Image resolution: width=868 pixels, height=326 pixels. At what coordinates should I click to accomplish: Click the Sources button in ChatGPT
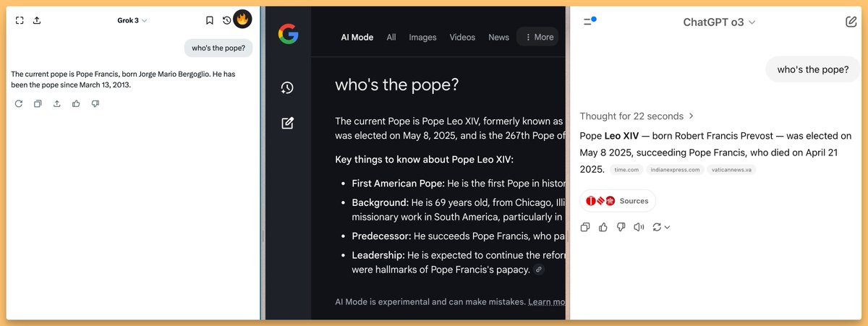click(x=618, y=201)
